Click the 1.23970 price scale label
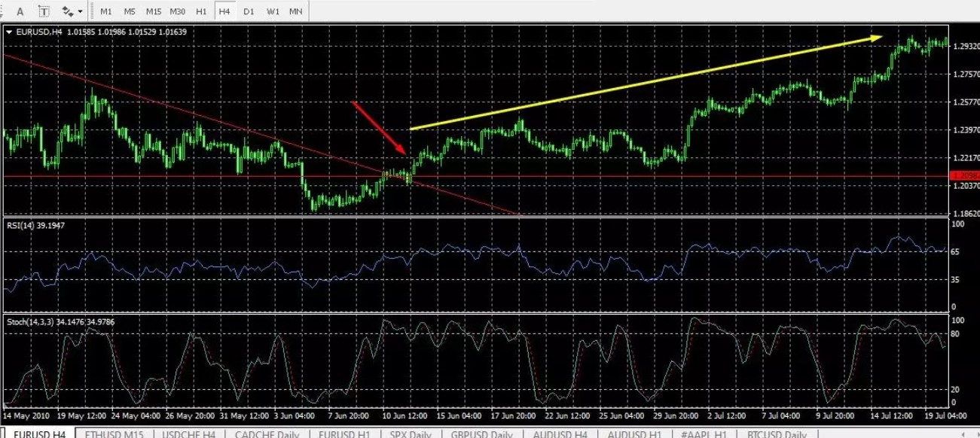 pyautogui.click(x=965, y=130)
